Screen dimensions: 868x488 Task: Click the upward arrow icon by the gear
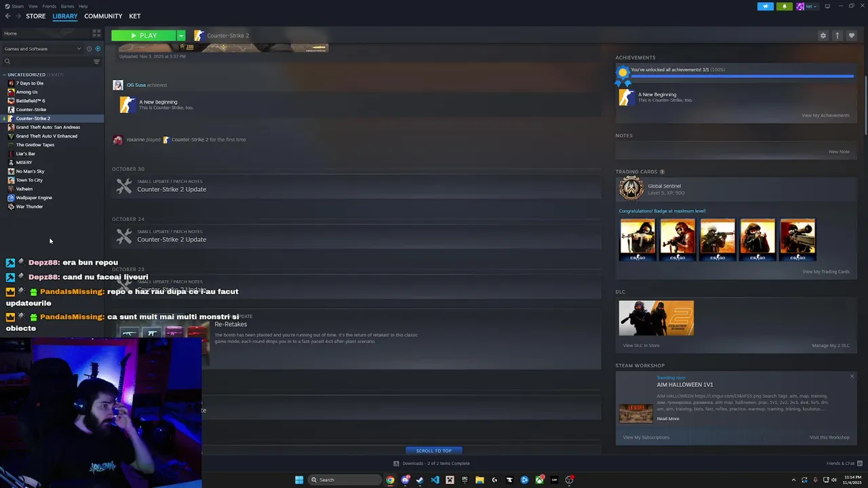pyautogui.click(x=837, y=36)
